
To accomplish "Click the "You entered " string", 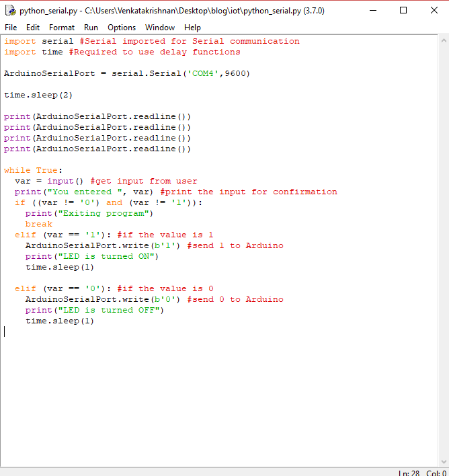I will click(85, 192).
